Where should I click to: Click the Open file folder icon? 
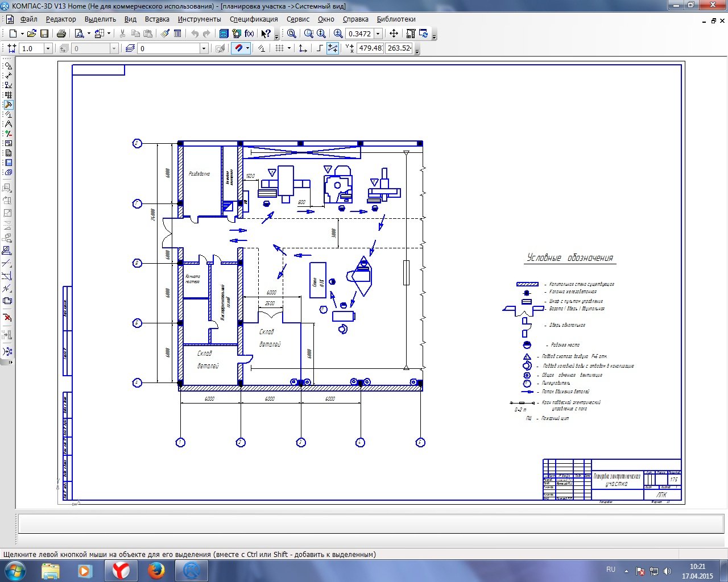(x=32, y=34)
